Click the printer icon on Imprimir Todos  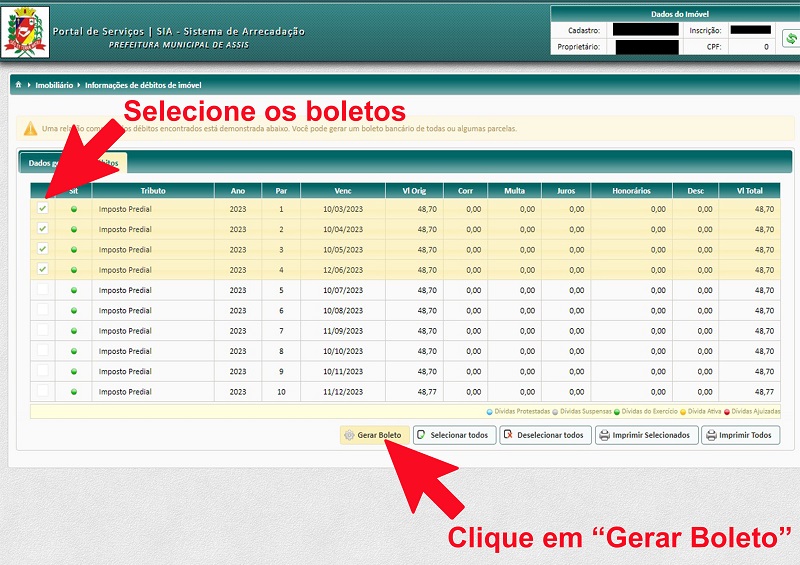pyautogui.click(x=711, y=435)
